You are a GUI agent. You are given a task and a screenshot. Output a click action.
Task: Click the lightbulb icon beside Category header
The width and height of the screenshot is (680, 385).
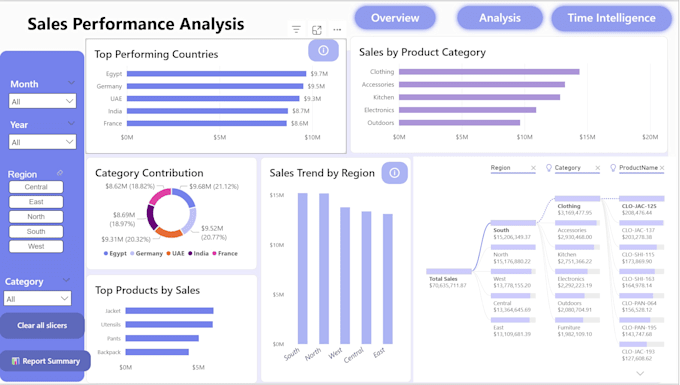coord(549,168)
